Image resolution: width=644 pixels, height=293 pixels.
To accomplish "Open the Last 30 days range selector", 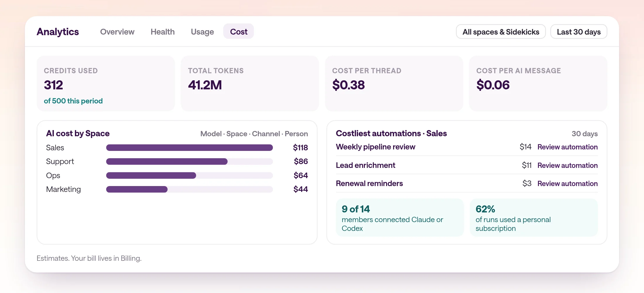I will [579, 32].
